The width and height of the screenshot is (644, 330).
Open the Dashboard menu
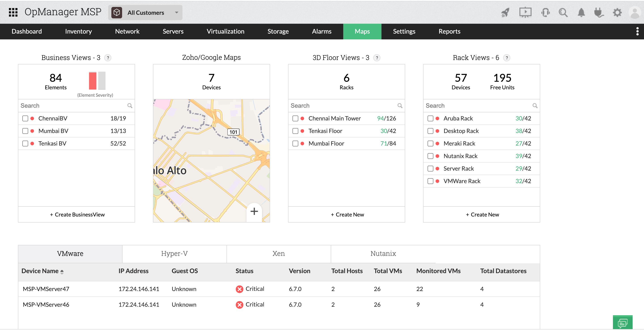click(27, 31)
